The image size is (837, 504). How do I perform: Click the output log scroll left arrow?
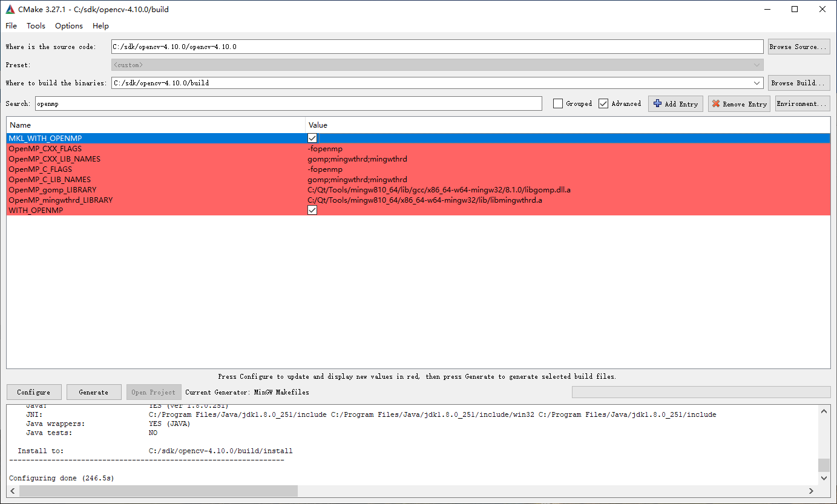coord(13,491)
